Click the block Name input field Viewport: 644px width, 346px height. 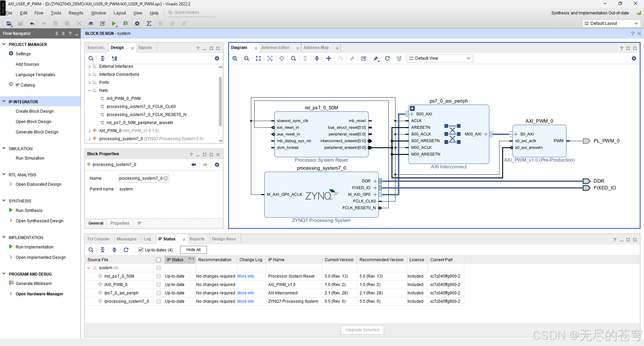[x=144, y=178]
